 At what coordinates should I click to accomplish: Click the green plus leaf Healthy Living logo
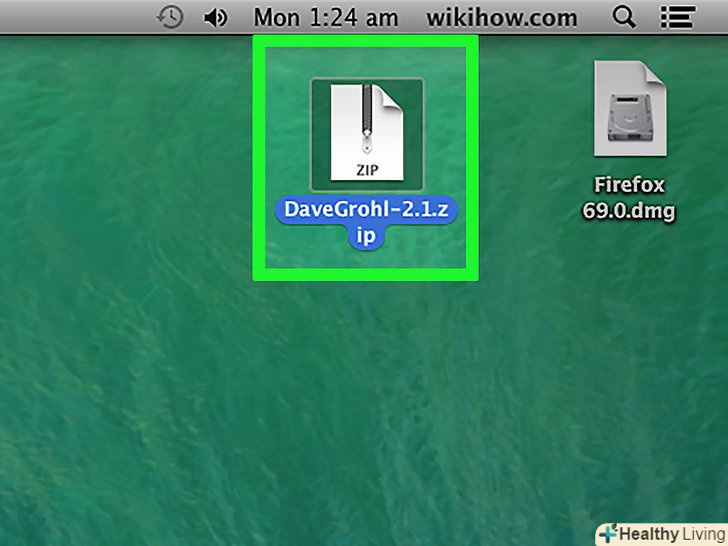coord(608,533)
